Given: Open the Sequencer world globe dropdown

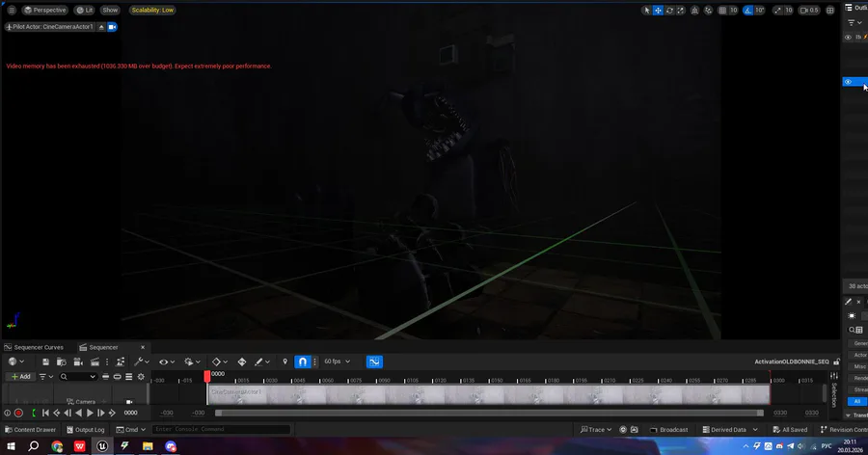Looking at the screenshot, I should tap(16, 361).
